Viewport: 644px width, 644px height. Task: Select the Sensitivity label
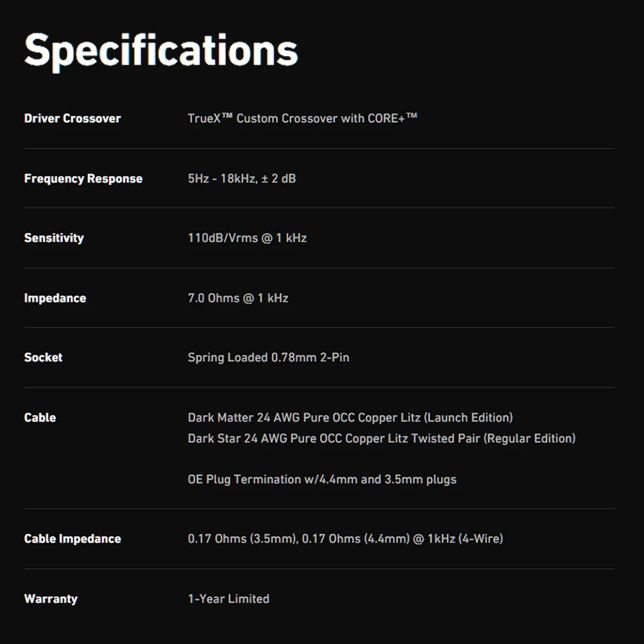pyautogui.click(x=54, y=238)
